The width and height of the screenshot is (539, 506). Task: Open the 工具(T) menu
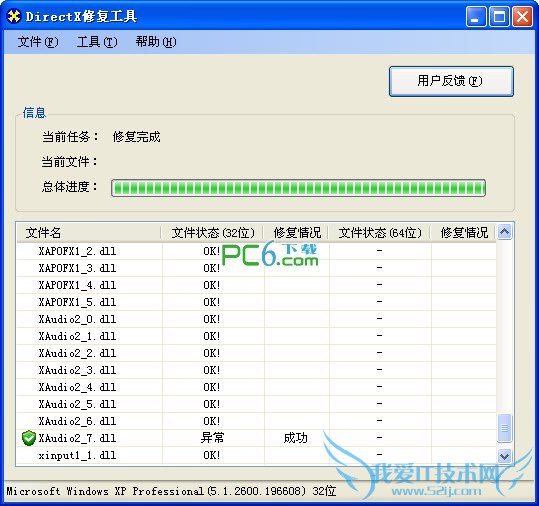click(97, 42)
